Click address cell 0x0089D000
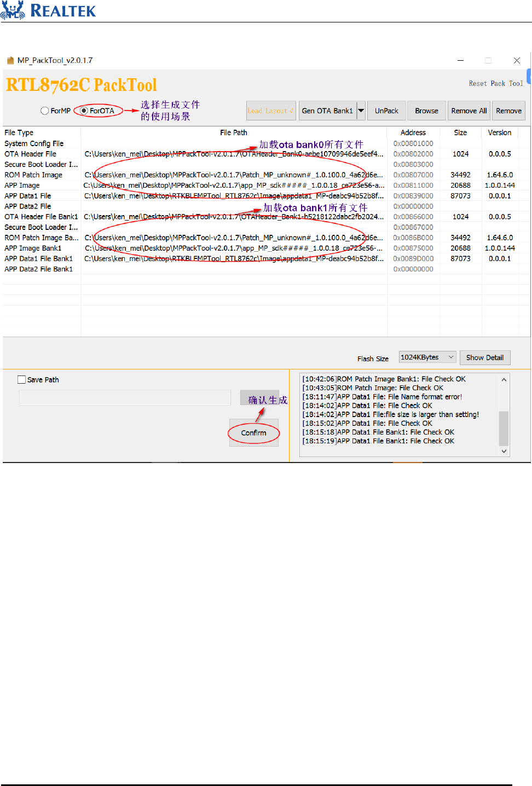The height and width of the screenshot is (786, 532). point(413,258)
